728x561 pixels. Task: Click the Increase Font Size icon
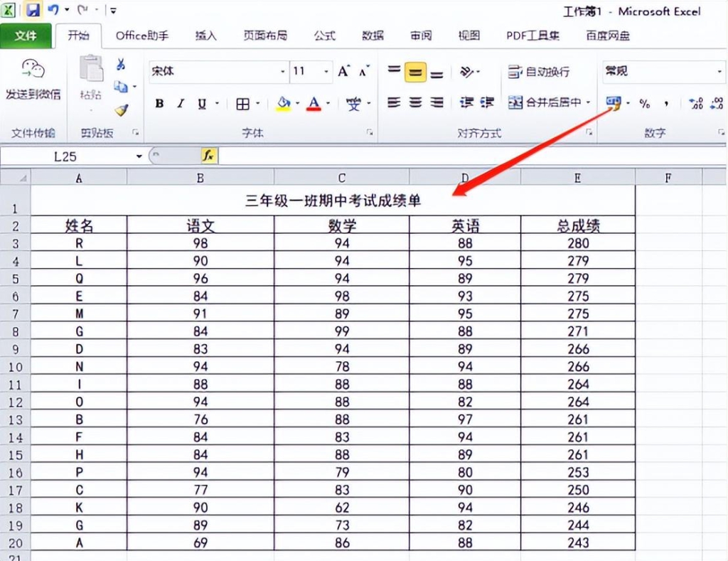pyautogui.click(x=343, y=71)
